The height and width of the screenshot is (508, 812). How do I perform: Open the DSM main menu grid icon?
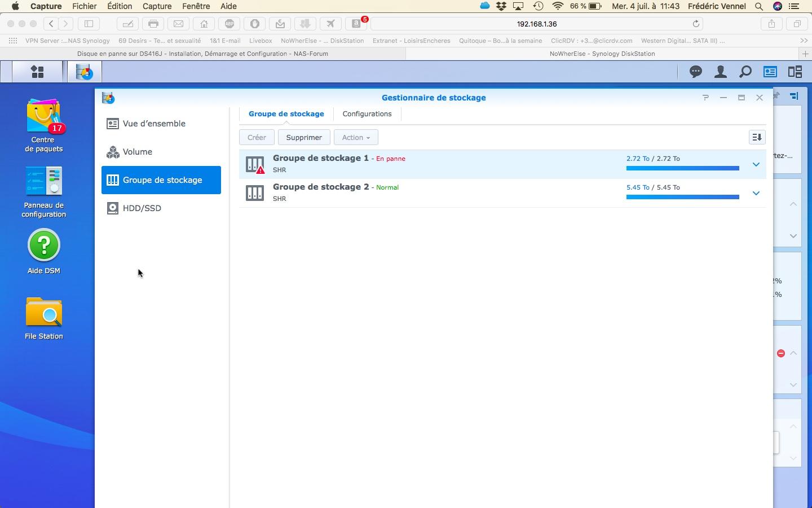pyautogui.click(x=37, y=72)
